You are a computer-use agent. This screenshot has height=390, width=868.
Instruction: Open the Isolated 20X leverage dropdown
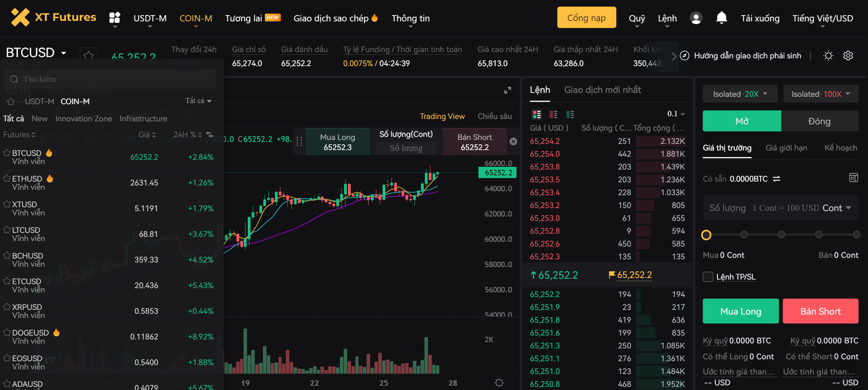coord(740,94)
